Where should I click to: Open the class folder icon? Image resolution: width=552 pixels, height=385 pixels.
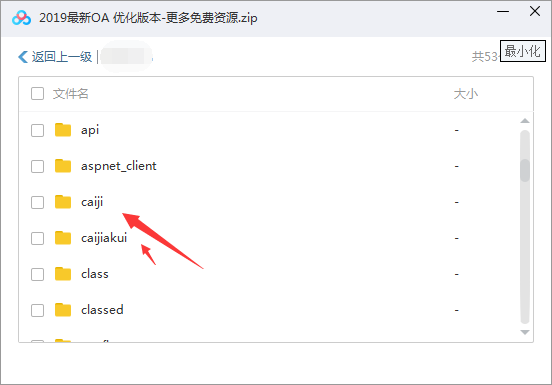click(x=63, y=274)
